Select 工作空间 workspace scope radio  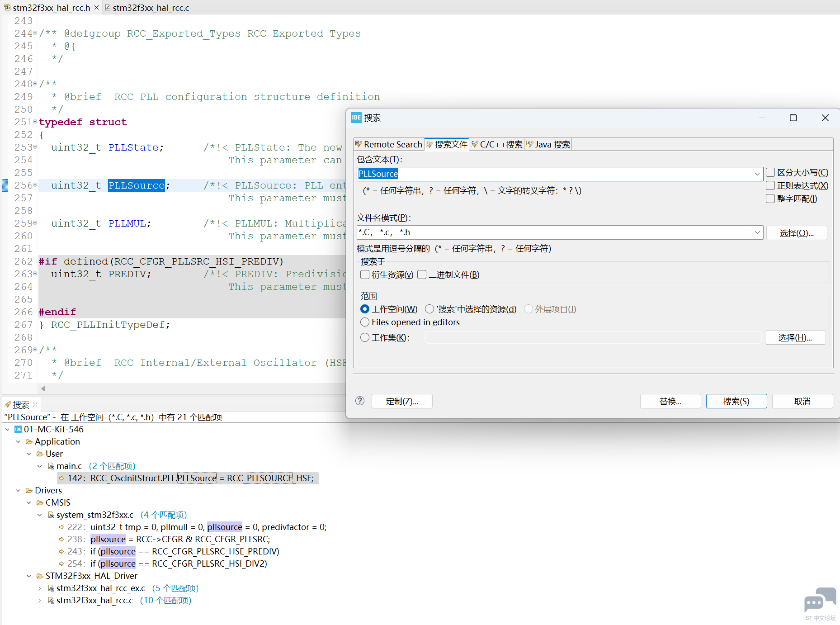(x=365, y=309)
